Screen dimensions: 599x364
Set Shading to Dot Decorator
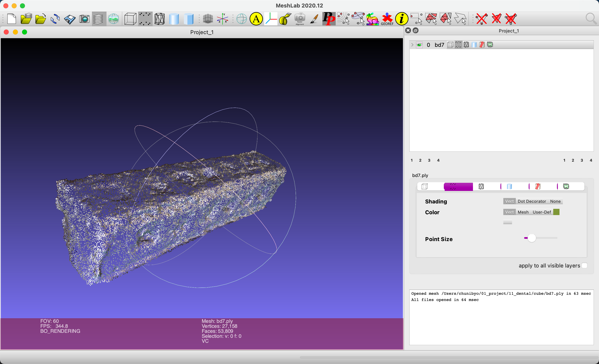(x=532, y=201)
